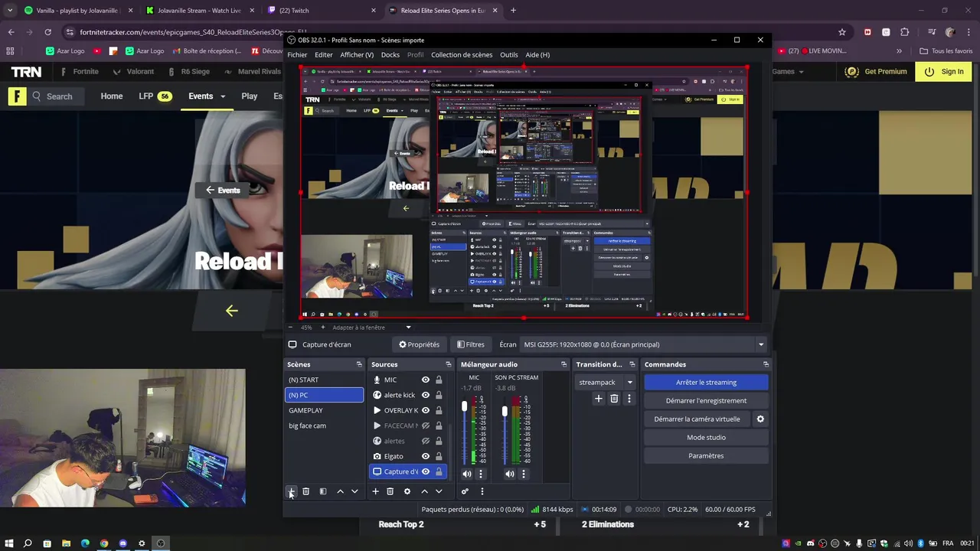Mute the MIC channel speaker icon
980x551 pixels.
[x=467, y=474]
